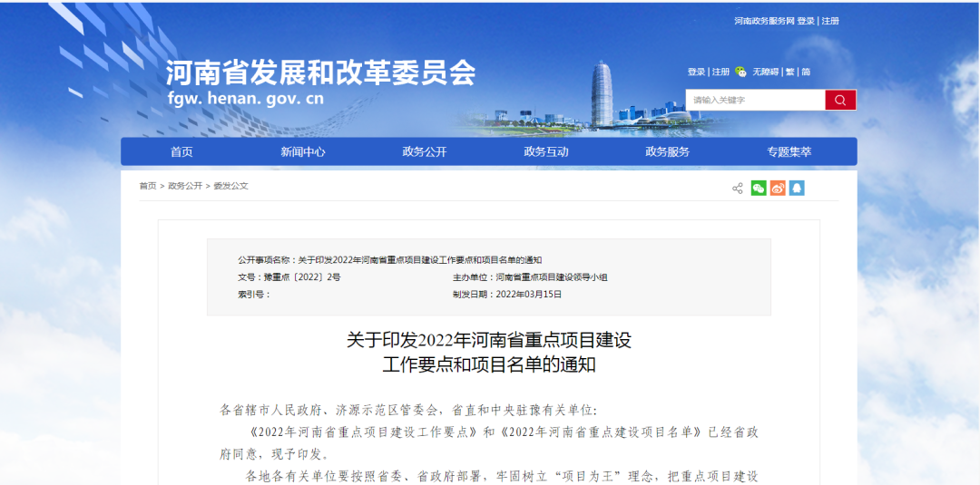Viewport: 980px width, 485px height.
Task: Click the fgw.henan.gov.cn site address text
Action: point(246,99)
